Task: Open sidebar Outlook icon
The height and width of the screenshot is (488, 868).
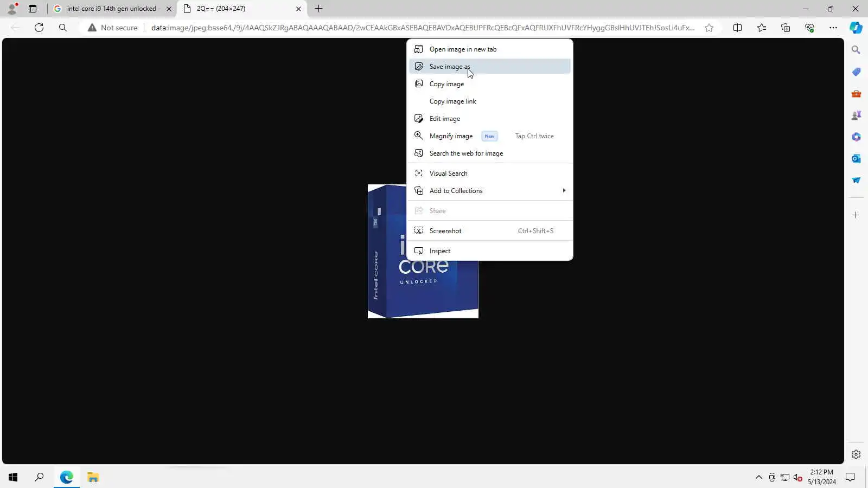Action: click(856, 158)
